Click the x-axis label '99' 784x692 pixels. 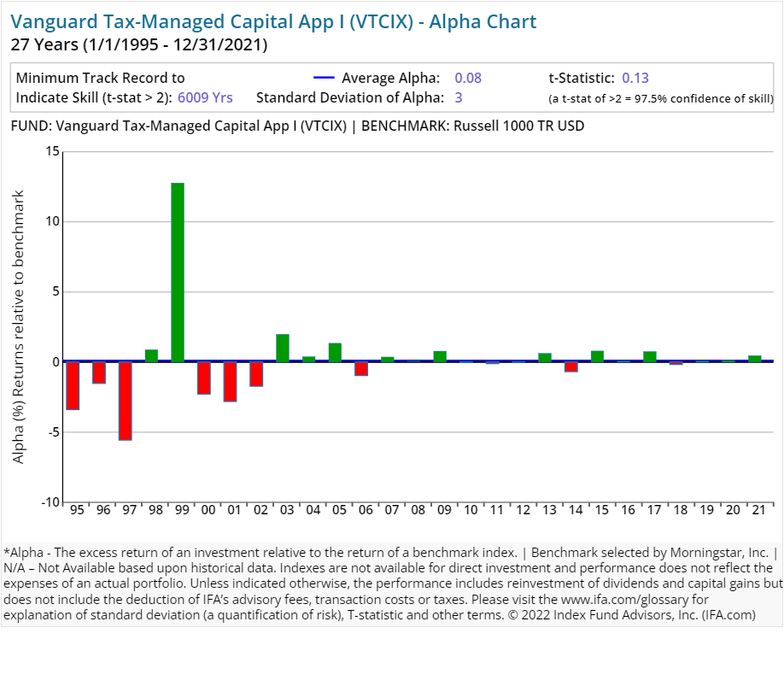point(182,510)
